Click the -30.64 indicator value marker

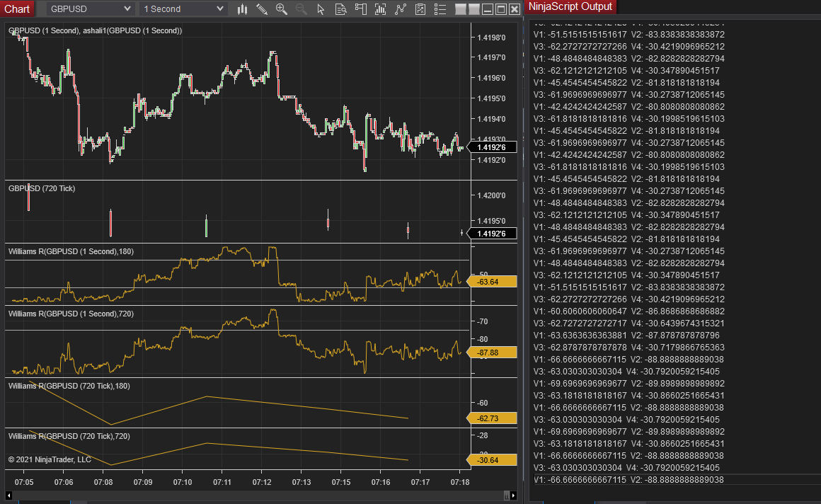coord(492,461)
